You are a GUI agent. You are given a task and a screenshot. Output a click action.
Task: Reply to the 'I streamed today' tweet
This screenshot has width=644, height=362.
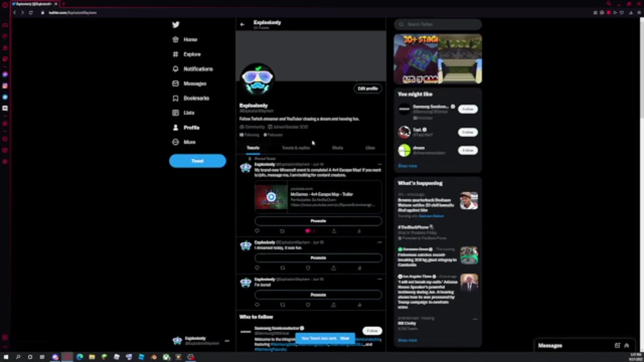click(x=257, y=268)
